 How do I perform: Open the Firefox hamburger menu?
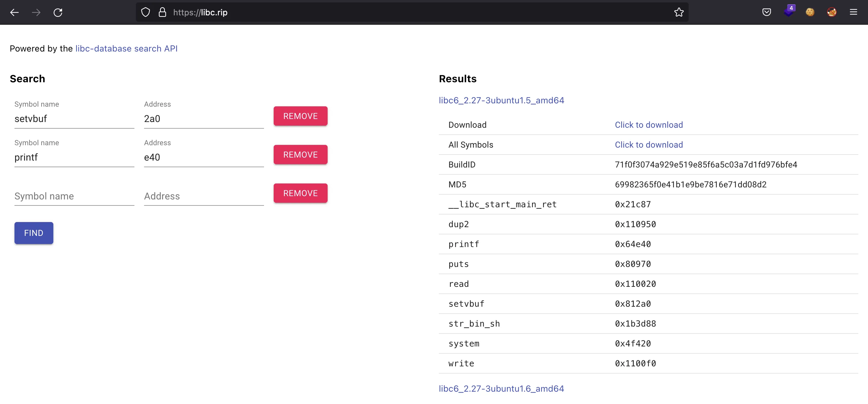pos(853,12)
